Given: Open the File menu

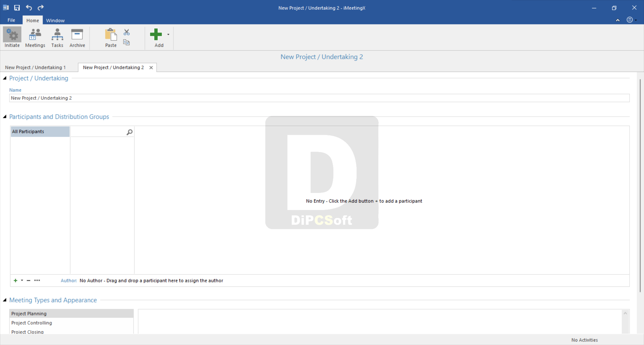Looking at the screenshot, I should click(x=11, y=20).
